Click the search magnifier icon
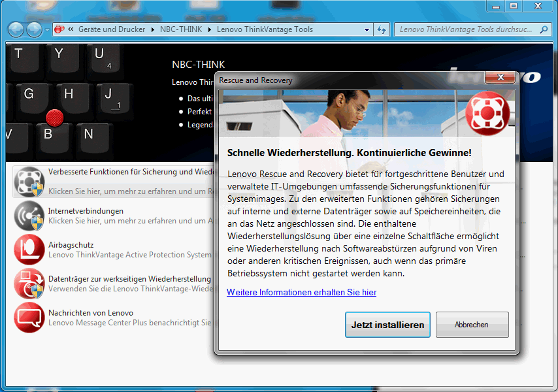This screenshot has height=392, width=558. point(544,29)
